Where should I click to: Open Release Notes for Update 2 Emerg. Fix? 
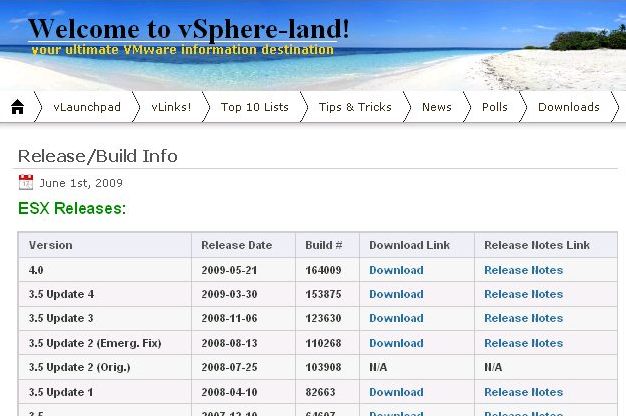524,343
